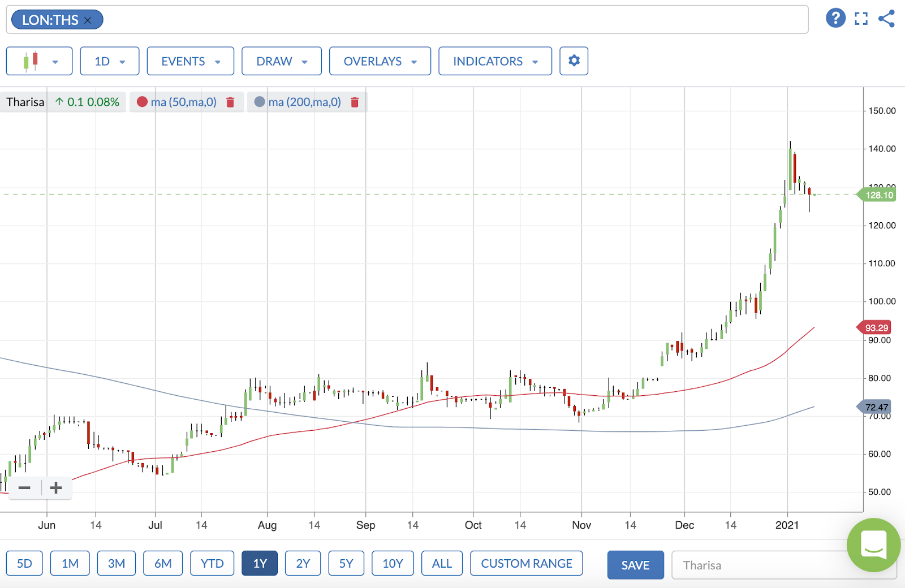The width and height of the screenshot is (905, 588).
Task: Delete the ma (200,ma,0) overlay
Action: 355,102
